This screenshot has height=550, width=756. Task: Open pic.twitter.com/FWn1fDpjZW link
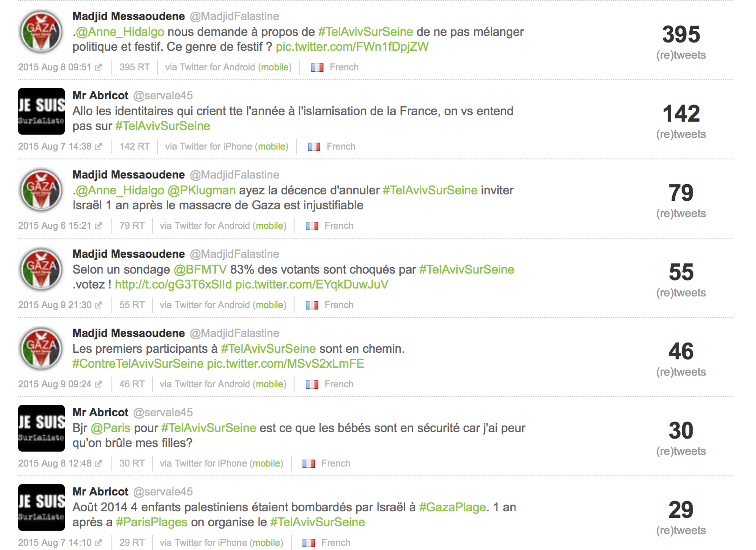point(352,47)
